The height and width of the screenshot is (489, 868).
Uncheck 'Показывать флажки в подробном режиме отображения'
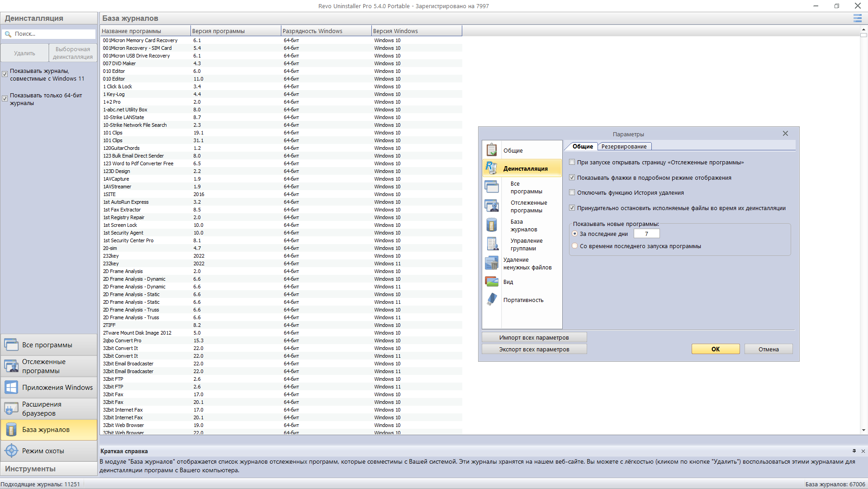[x=572, y=177]
